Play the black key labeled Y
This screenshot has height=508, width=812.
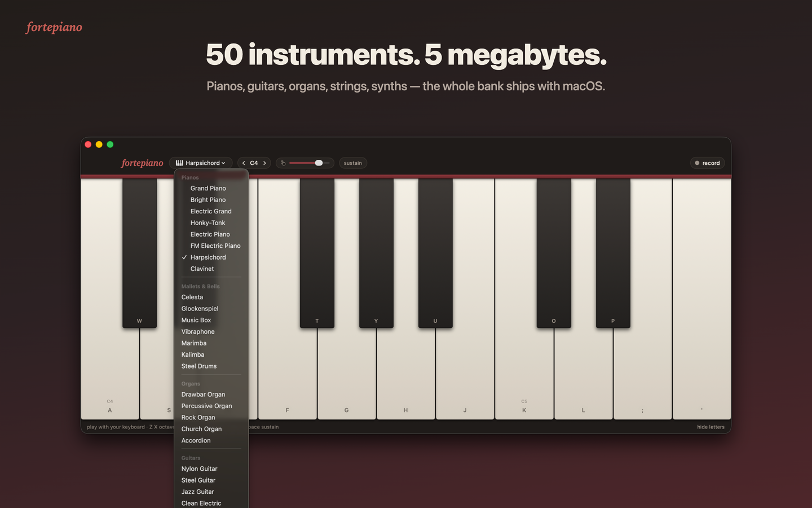[x=376, y=253]
